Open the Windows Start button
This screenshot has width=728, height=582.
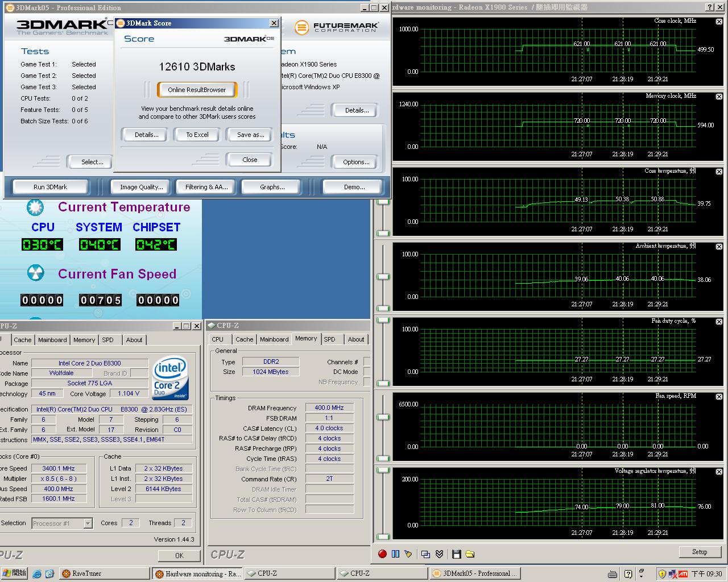(x=14, y=573)
